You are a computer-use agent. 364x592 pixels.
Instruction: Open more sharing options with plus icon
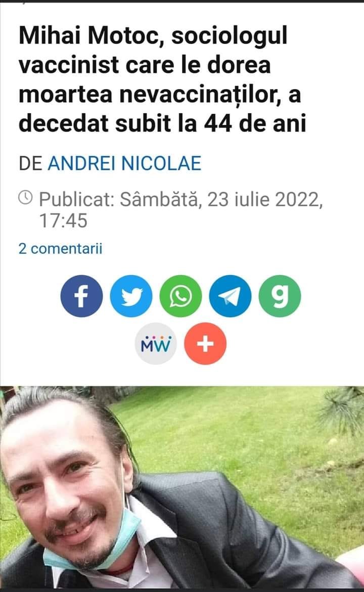205,344
